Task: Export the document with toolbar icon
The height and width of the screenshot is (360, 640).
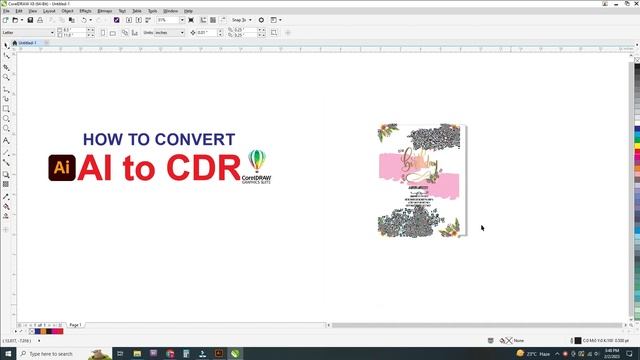Action: point(139,20)
